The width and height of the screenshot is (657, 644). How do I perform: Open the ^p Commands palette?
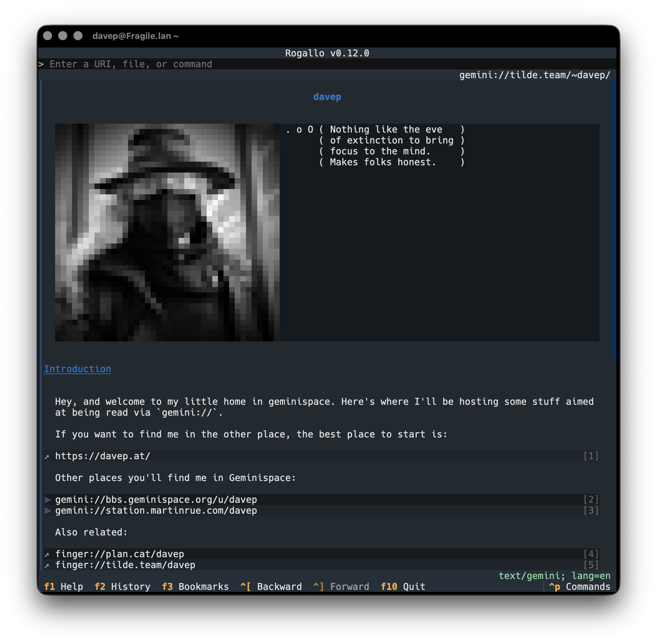[x=579, y=586]
